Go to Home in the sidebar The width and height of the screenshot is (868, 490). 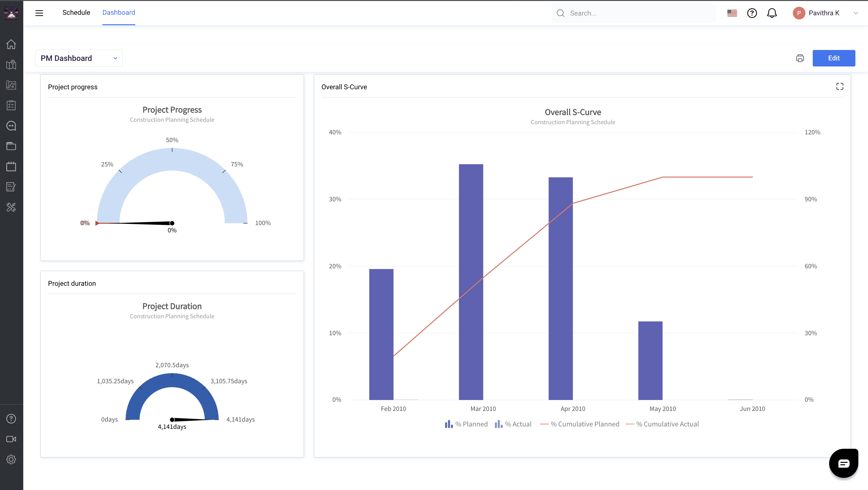(x=11, y=44)
